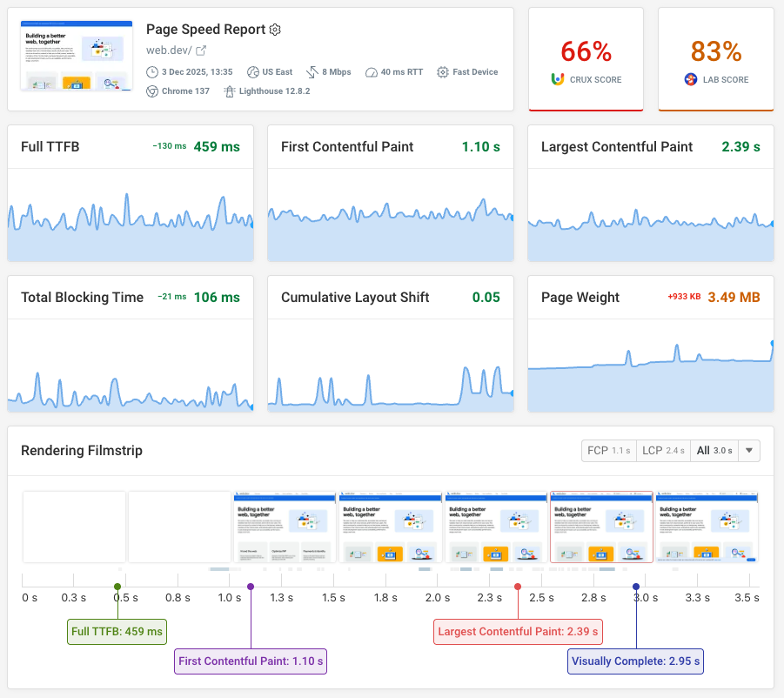The image size is (784, 698).
Task: Click the Chrome logo under CrUX Score
Action: pyautogui.click(x=560, y=78)
